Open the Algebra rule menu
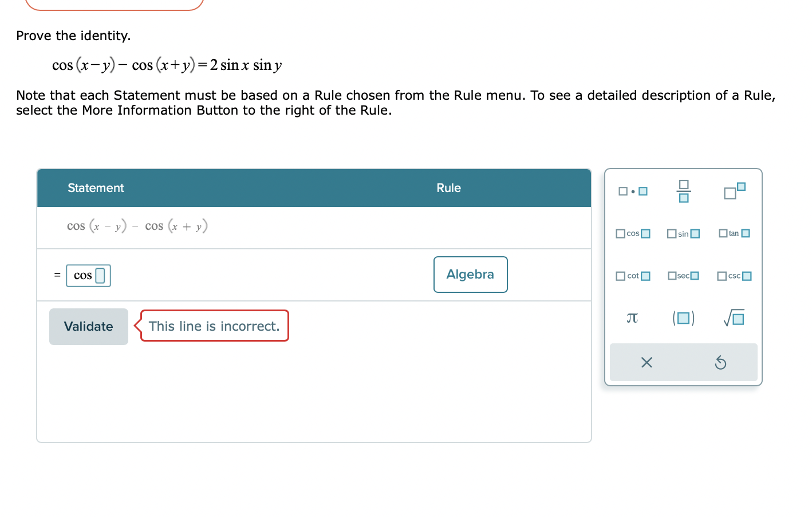This screenshot has height=517, width=812. click(470, 275)
